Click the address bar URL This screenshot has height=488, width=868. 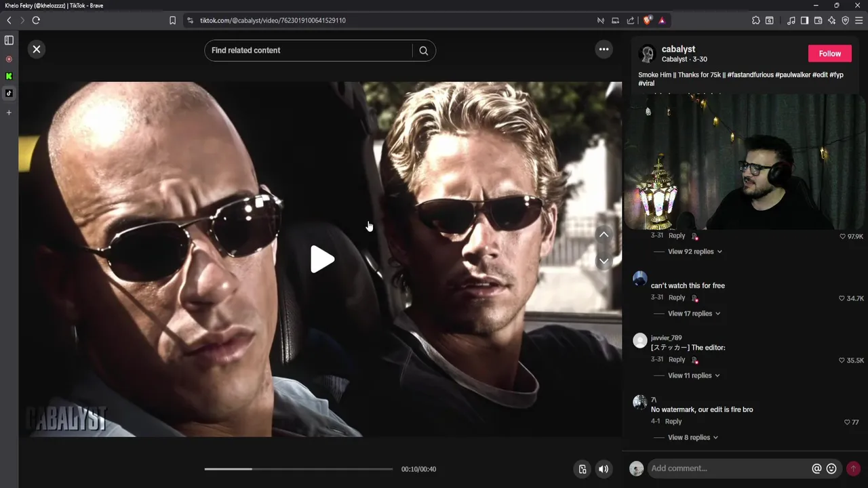tap(273, 20)
